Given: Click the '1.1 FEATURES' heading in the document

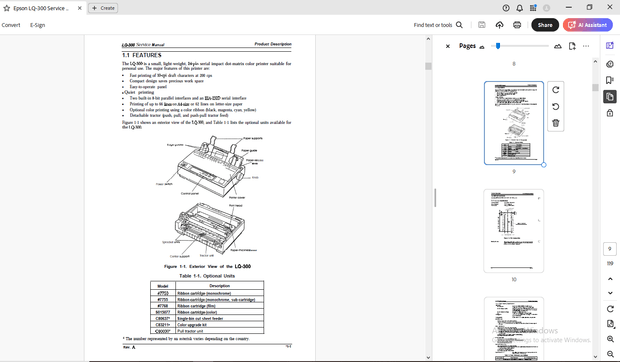Looking at the screenshot, I should click(x=142, y=55).
